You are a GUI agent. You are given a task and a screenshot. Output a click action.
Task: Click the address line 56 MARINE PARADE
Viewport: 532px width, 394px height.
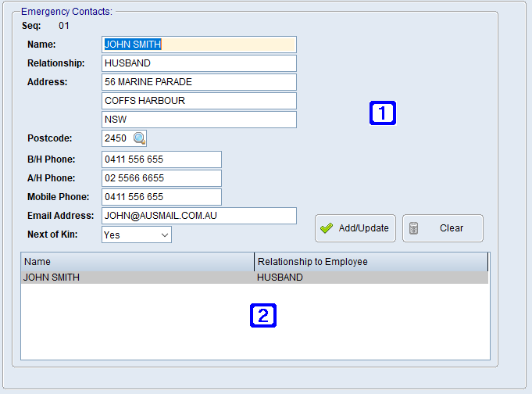tap(199, 82)
